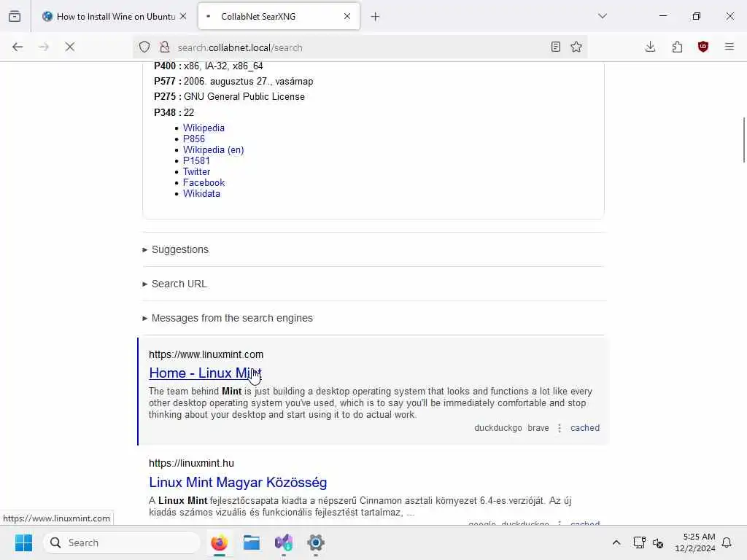Open Firefox recent browsing view icon

tap(15, 17)
